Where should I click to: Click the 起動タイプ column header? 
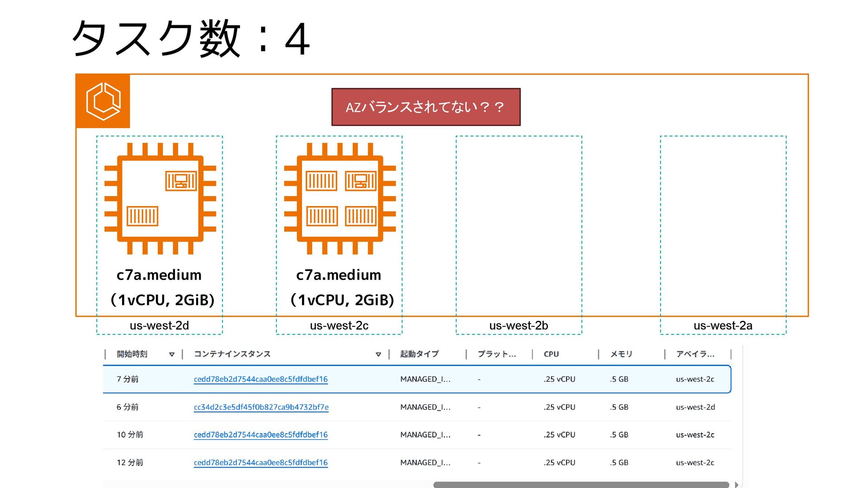click(419, 354)
